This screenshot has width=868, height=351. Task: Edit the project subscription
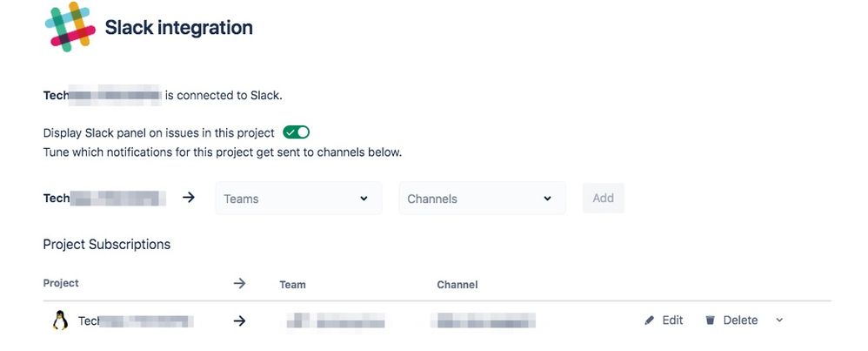(x=664, y=320)
